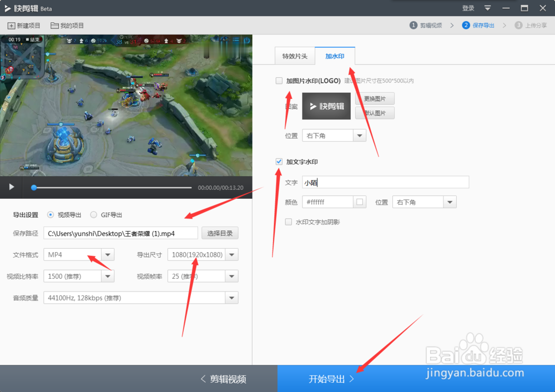Uncheck the 加文字水印 checkbox

[x=279, y=162]
